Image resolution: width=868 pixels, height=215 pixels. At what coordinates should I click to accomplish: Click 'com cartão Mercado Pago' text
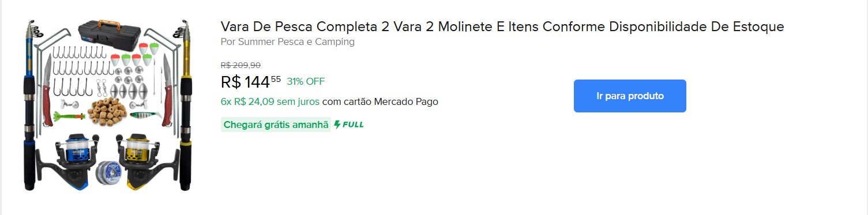pos(380,101)
